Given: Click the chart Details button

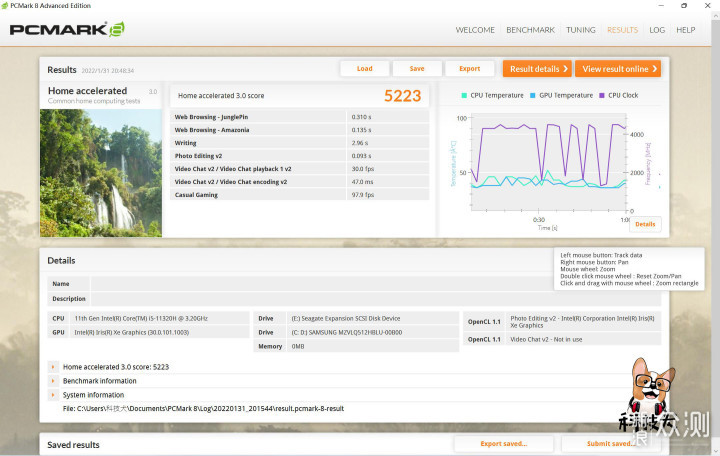Looking at the screenshot, I should (645, 224).
